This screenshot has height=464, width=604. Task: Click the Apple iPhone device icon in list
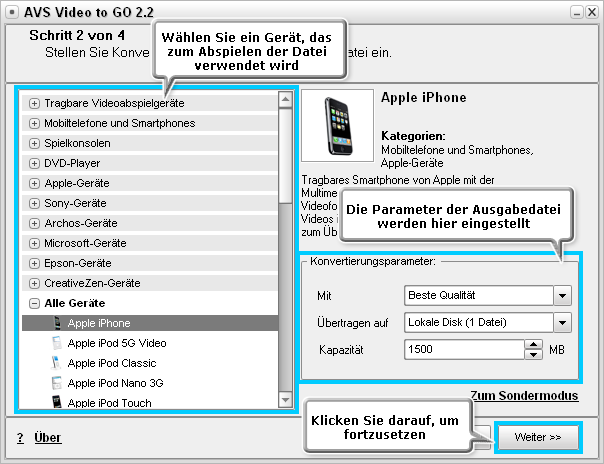[x=57, y=323]
